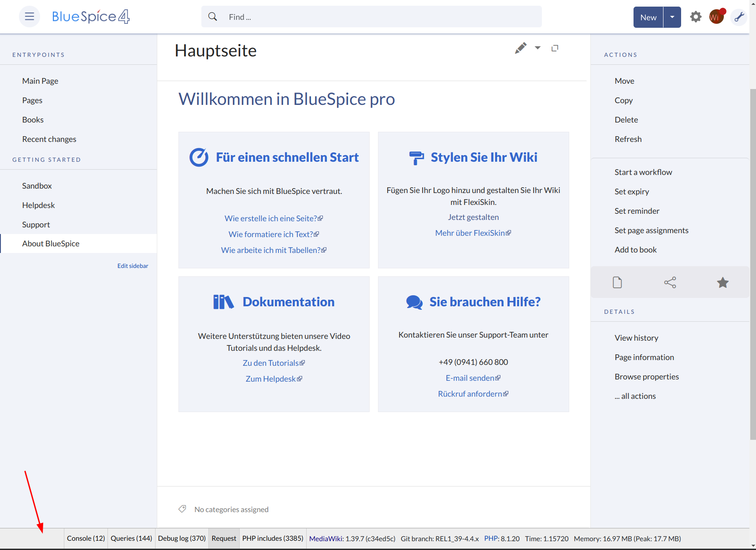Click 'E-mail senden' link

pos(473,378)
